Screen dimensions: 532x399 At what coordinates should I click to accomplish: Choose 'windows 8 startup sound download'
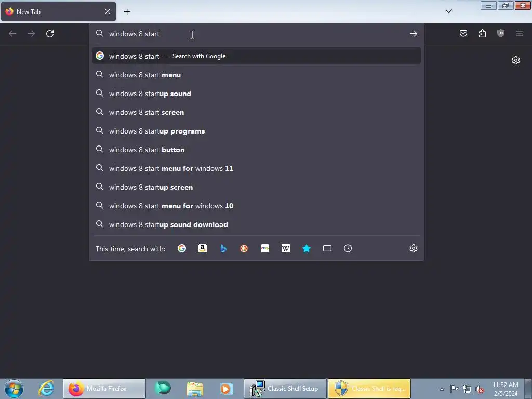(x=257, y=224)
